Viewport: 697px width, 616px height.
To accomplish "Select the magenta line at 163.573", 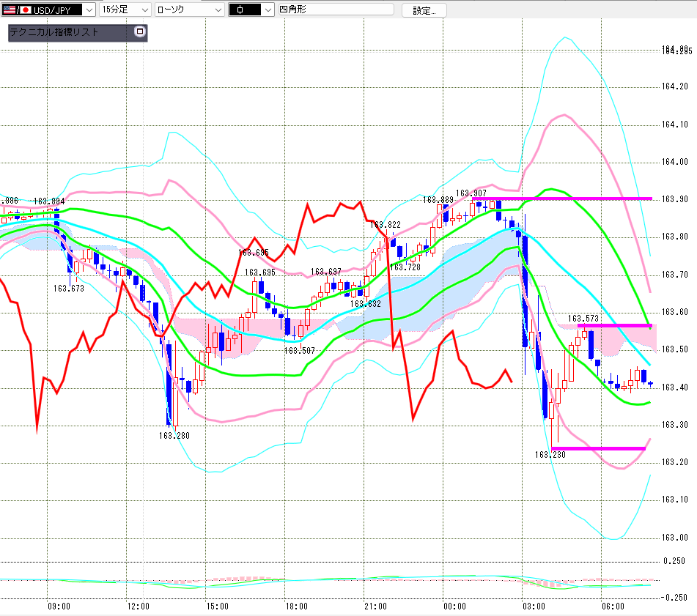I will (615, 325).
